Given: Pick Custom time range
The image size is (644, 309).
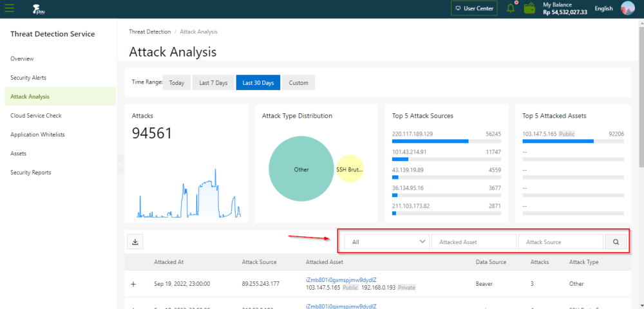Looking at the screenshot, I should coord(299,82).
